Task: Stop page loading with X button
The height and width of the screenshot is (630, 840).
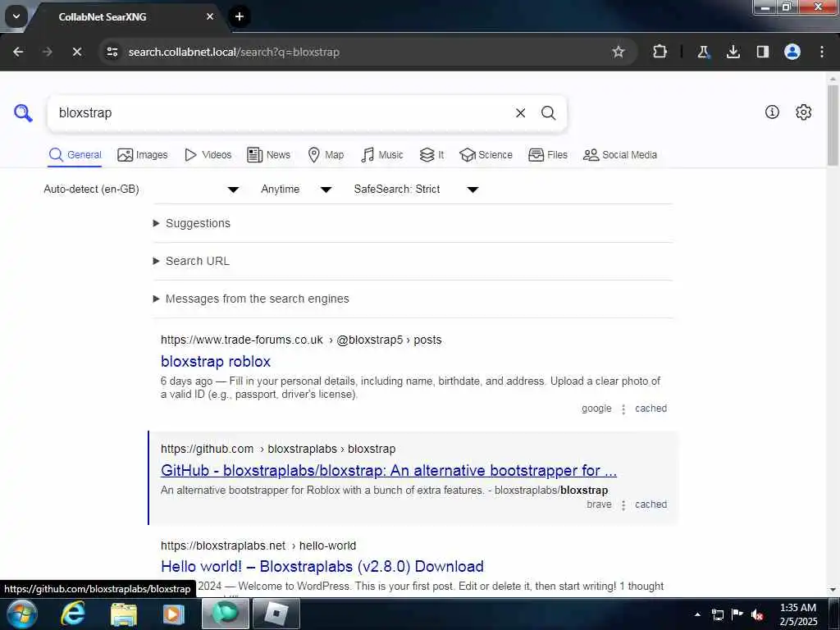Action: click(x=77, y=52)
